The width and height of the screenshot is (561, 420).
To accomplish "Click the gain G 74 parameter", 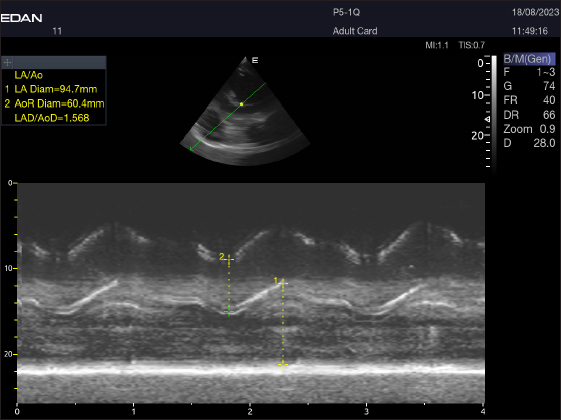I will coord(529,86).
